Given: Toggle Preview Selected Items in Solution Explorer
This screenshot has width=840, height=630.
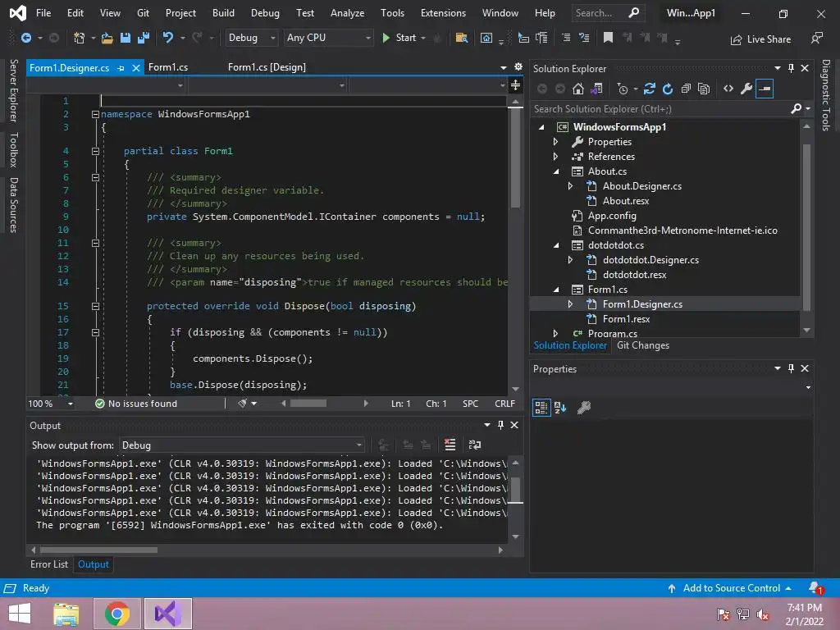Looking at the screenshot, I should tap(765, 89).
